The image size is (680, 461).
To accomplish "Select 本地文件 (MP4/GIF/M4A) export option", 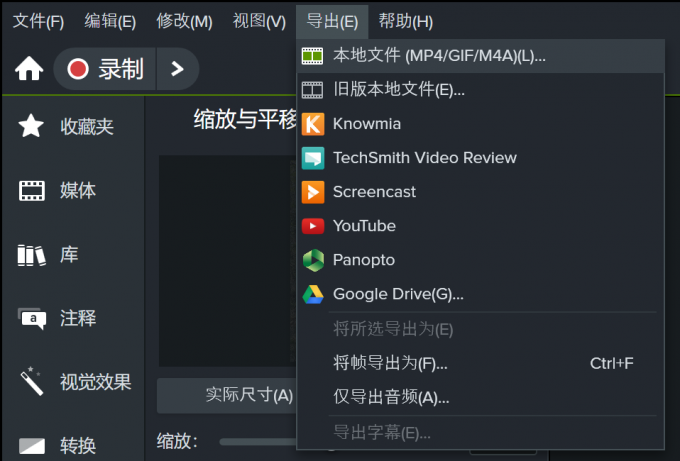I will (439, 56).
